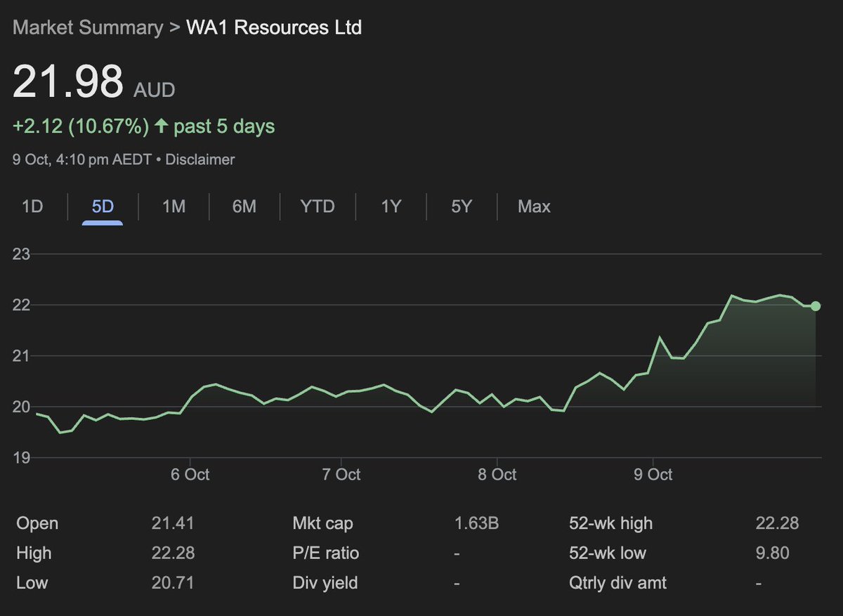This screenshot has height=616, width=843.
Task: Click the Open price 21.41 label
Action: [x=37, y=523]
